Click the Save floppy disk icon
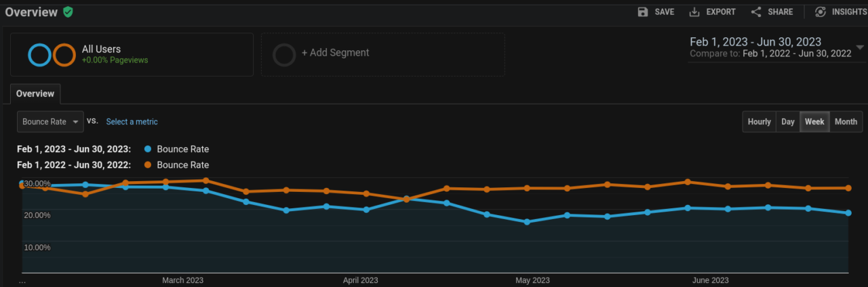The width and height of the screenshot is (868, 287). click(x=643, y=12)
